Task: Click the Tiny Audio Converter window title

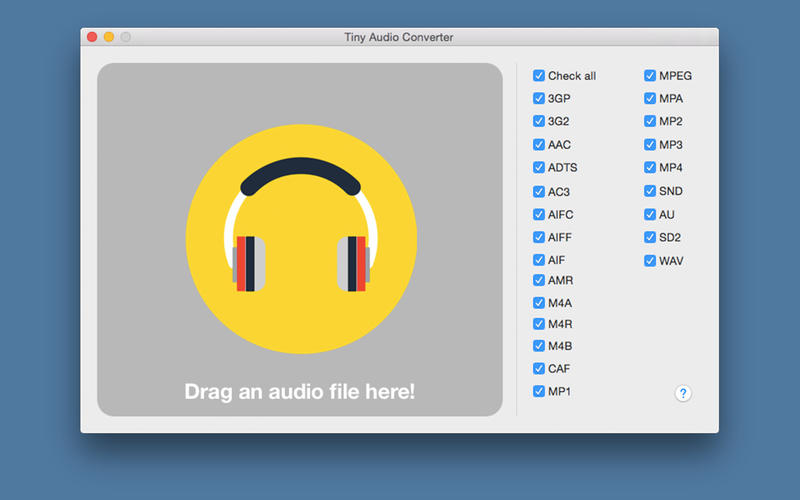Action: [x=398, y=37]
